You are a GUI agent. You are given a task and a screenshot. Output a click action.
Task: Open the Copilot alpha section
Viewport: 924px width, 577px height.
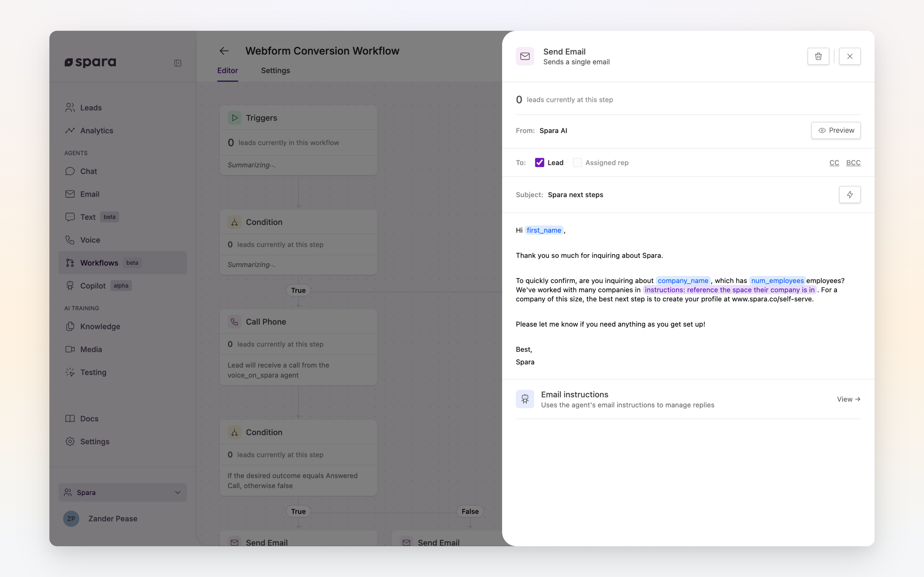(x=93, y=286)
